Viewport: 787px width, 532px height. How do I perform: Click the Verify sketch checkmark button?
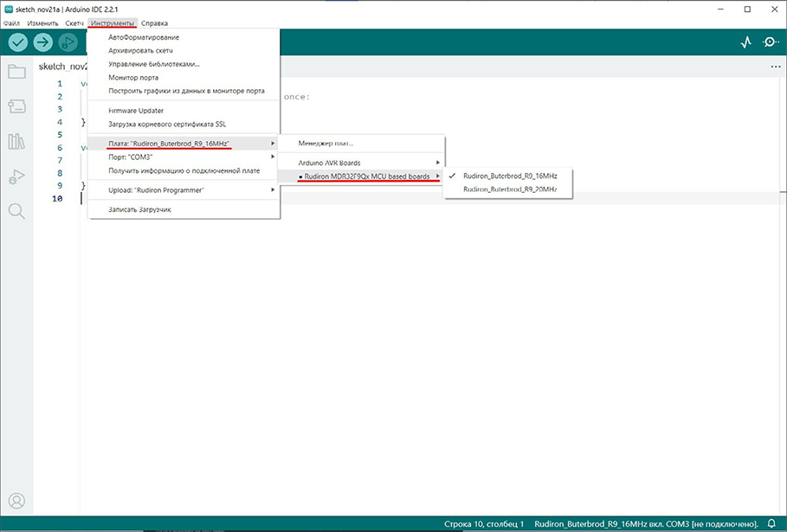coord(18,42)
